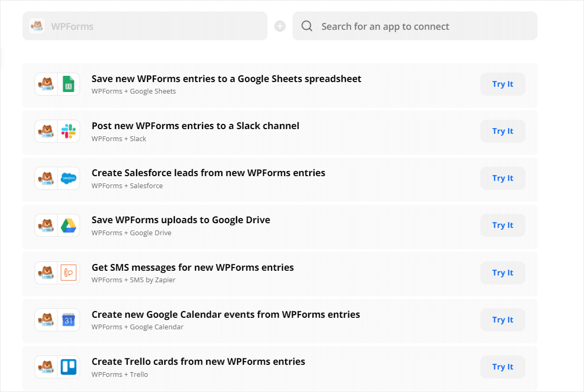584x392 pixels.
Task: Click the WPForms app input field
Action: [145, 26]
